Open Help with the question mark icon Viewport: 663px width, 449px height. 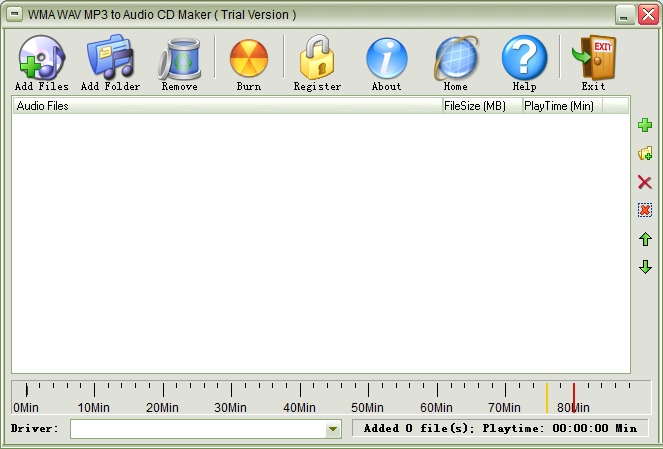pyautogui.click(x=524, y=60)
